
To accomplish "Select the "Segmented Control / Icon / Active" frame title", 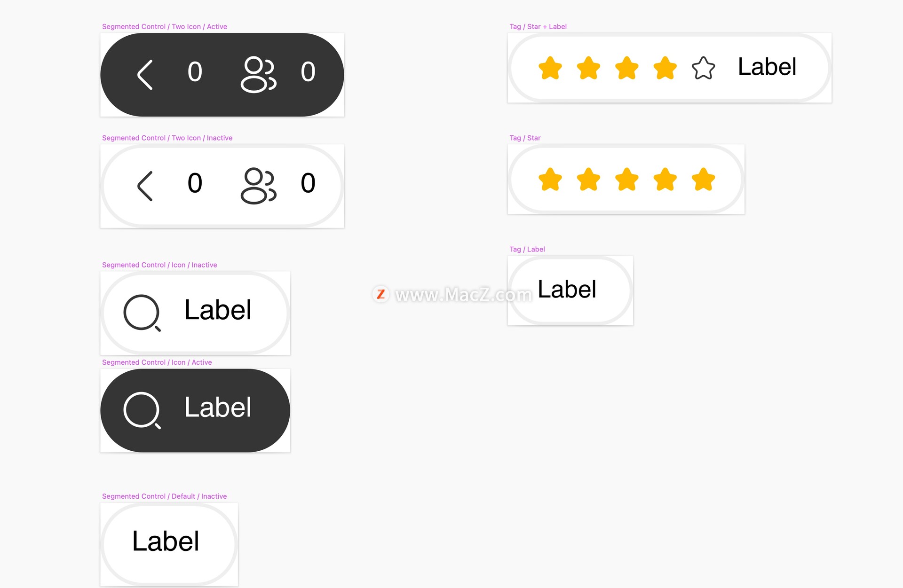I will click(x=157, y=362).
